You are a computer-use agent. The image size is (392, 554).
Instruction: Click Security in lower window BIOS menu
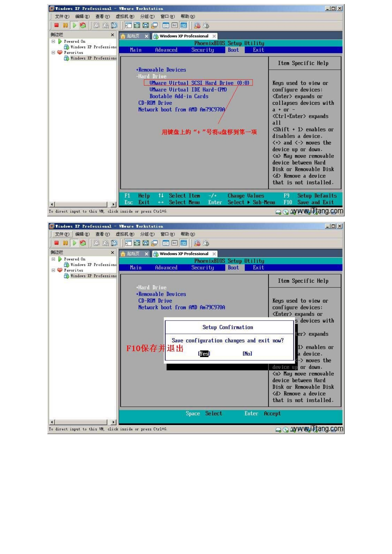coord(203,268)
